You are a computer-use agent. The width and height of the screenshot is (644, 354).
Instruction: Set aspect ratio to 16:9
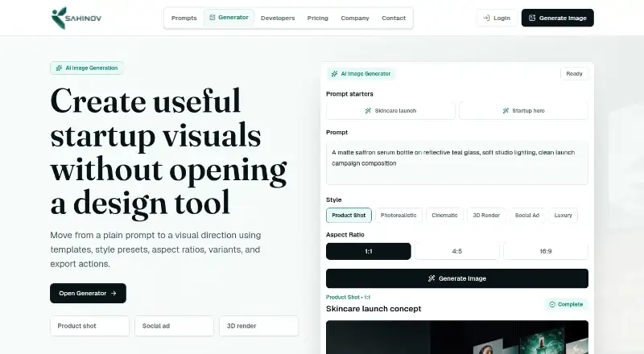point(546,251)
